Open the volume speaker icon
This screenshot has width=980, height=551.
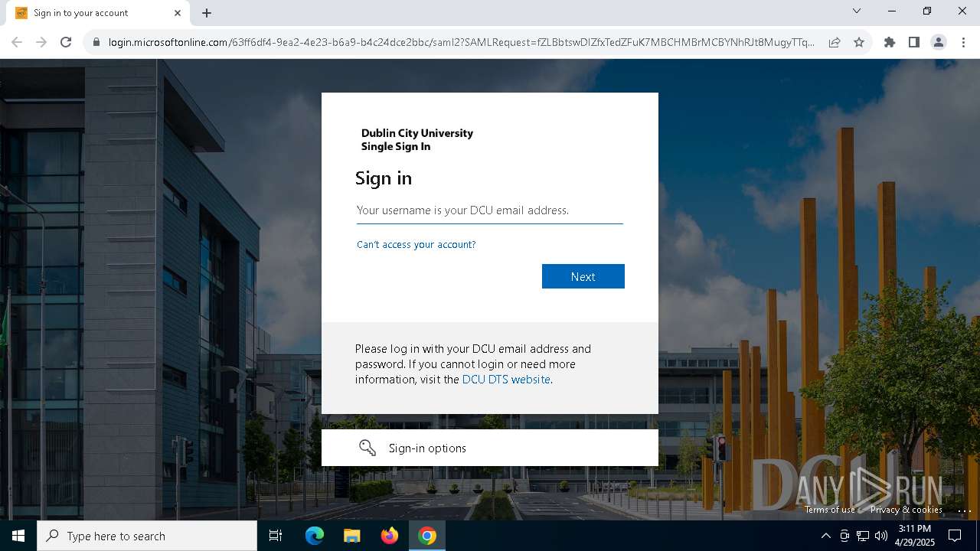click(880, 536)
